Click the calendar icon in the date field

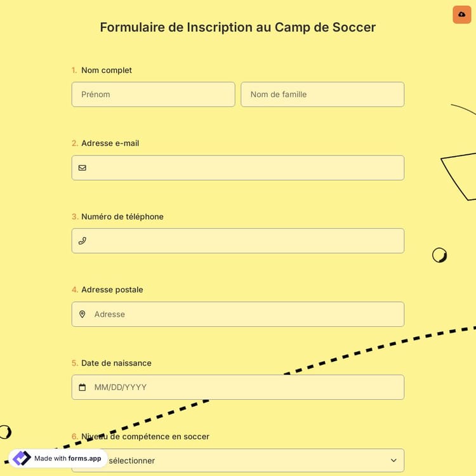coord(83,387)
